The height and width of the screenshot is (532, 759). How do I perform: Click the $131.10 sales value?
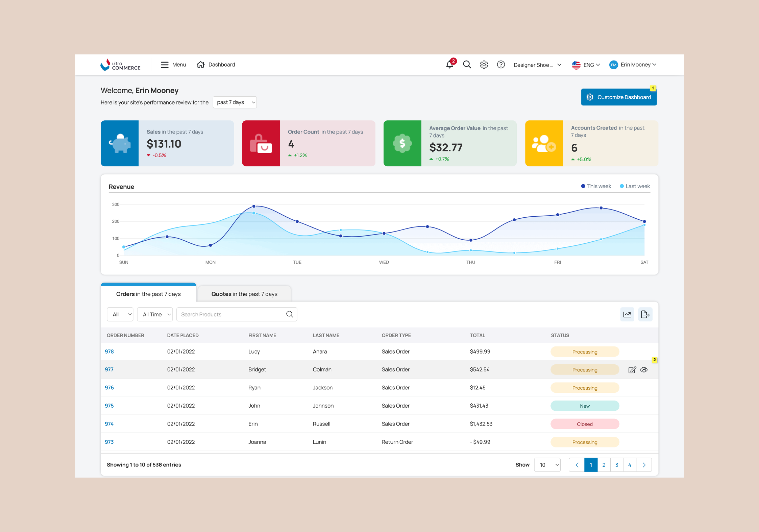click(x=164, y=144)
